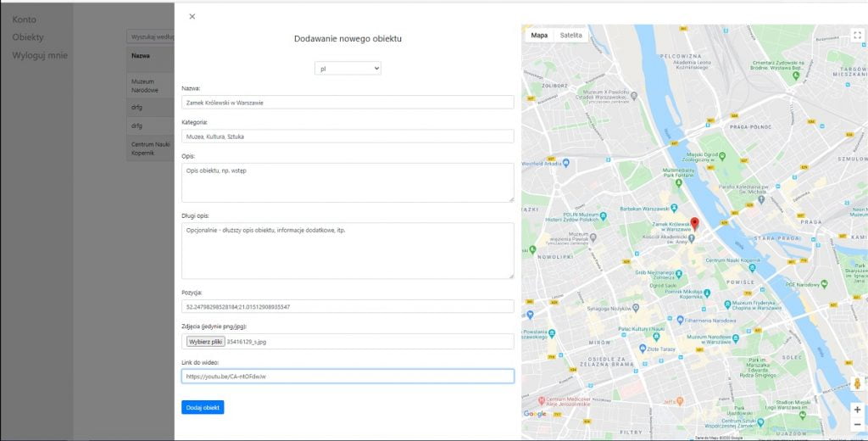Click the Muzeum Narodowe w Warszawie pin
The image size is (868, 441).
pos(735,338)
